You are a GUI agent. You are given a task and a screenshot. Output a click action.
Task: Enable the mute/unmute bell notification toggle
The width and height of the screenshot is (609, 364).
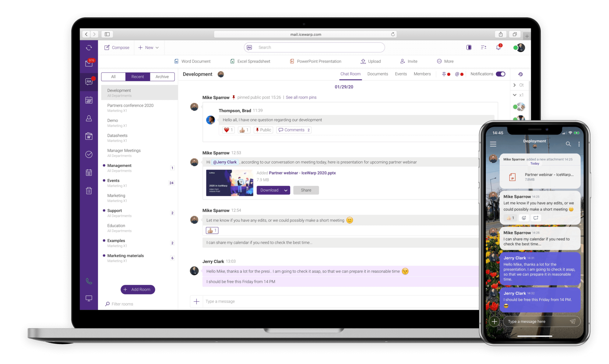click(x=501, y=74)
